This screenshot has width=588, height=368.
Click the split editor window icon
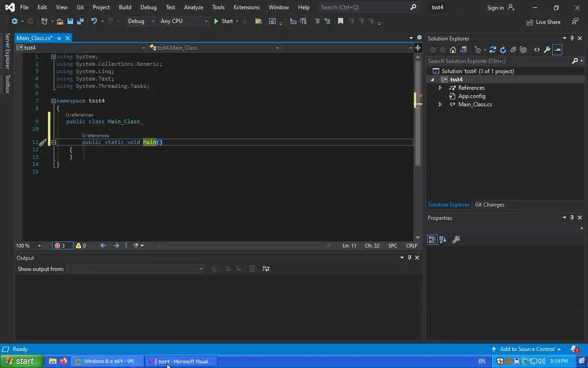coord(418,48)
